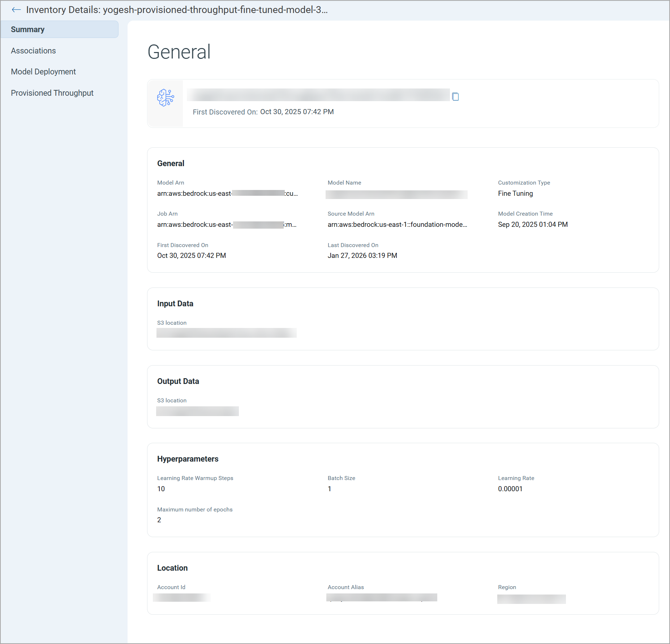Open the Model Deployment section

click(x=43, y=72)
